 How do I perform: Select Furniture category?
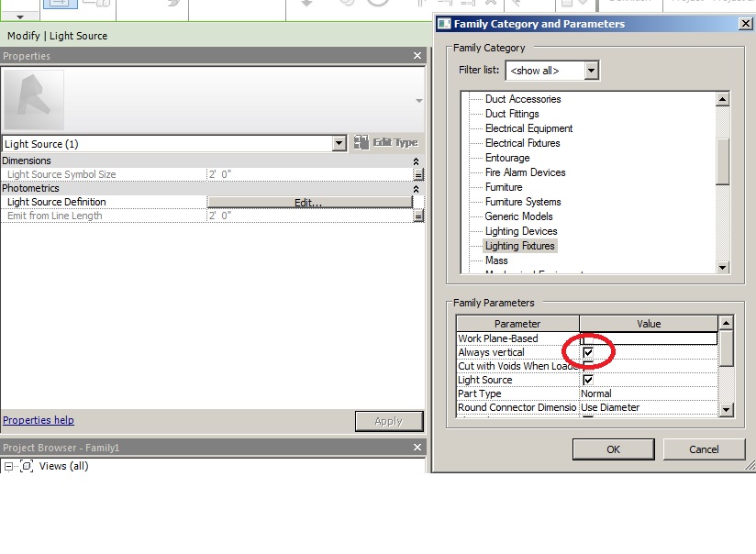tap(504, 187)
